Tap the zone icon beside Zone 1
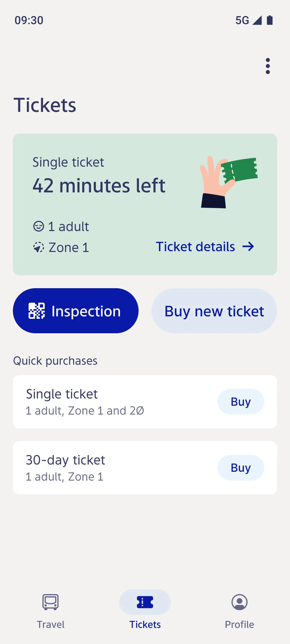 pos(38,247)
